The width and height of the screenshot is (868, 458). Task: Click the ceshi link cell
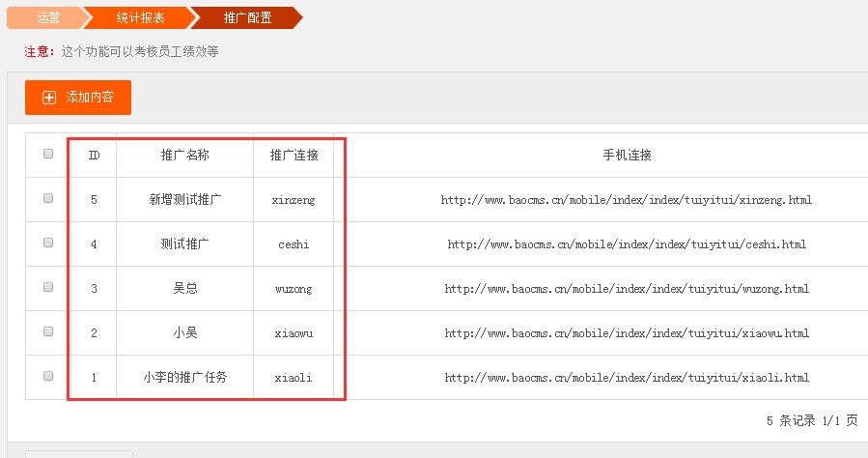point(294,244)
